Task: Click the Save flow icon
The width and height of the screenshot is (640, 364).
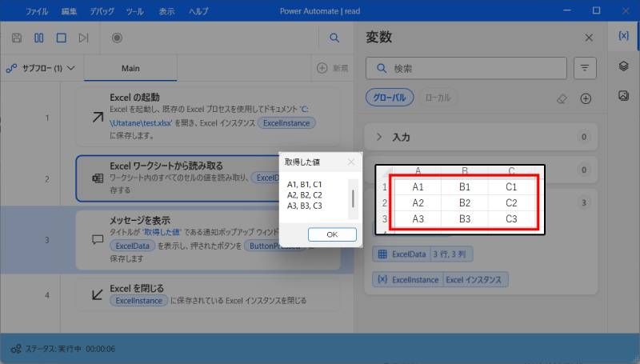Action: 17,38
